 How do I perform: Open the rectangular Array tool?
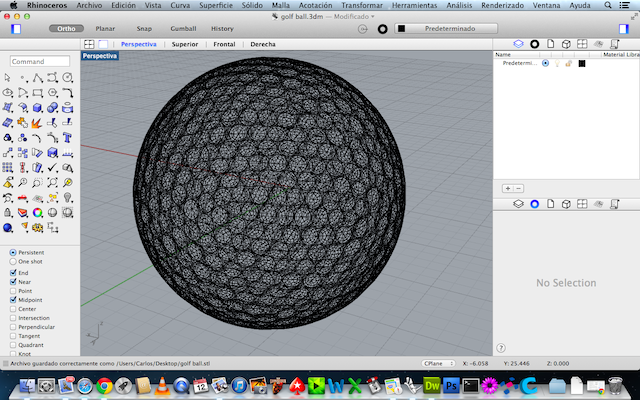7,168
